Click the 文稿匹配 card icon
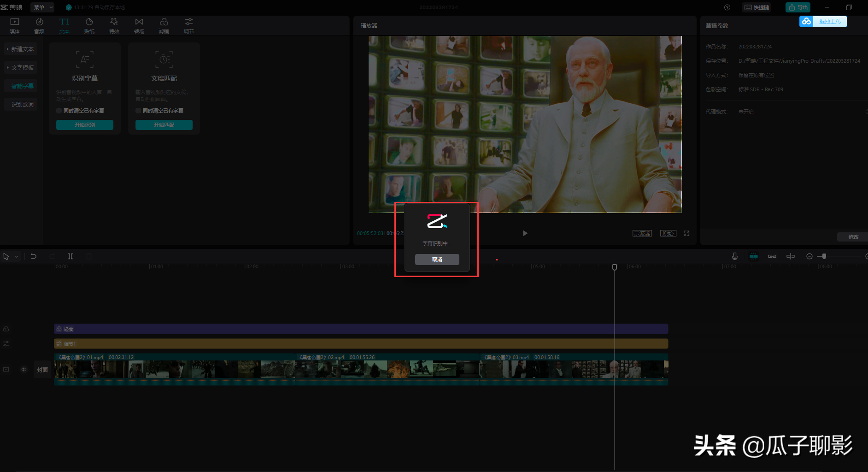The image size is (868, 472). point(164,59)
